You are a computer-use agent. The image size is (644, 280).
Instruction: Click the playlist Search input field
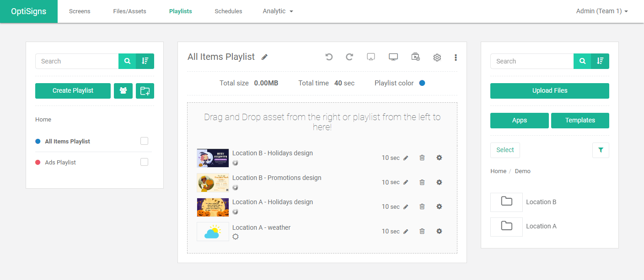point(77,61)
